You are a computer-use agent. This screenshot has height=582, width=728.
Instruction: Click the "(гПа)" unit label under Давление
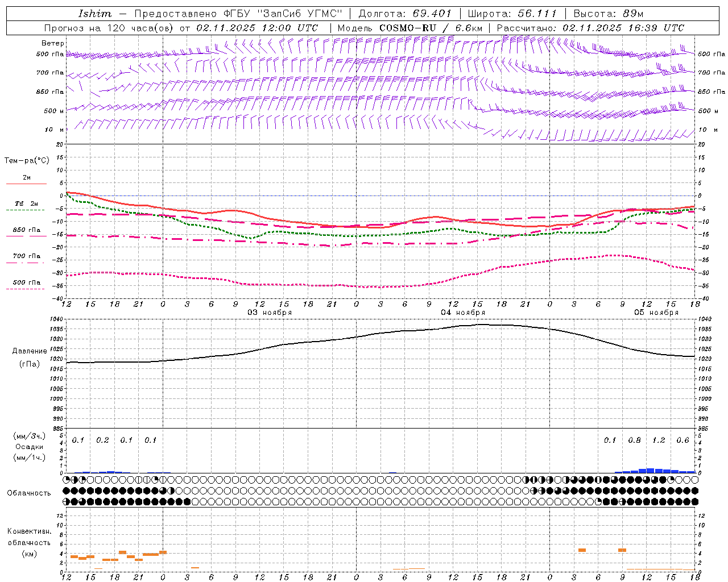click(x=30, y=364)
